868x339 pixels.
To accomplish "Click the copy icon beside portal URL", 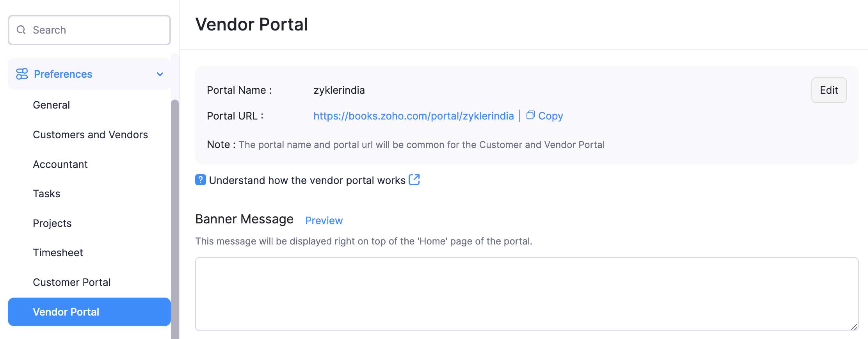I will coord(530,115).
